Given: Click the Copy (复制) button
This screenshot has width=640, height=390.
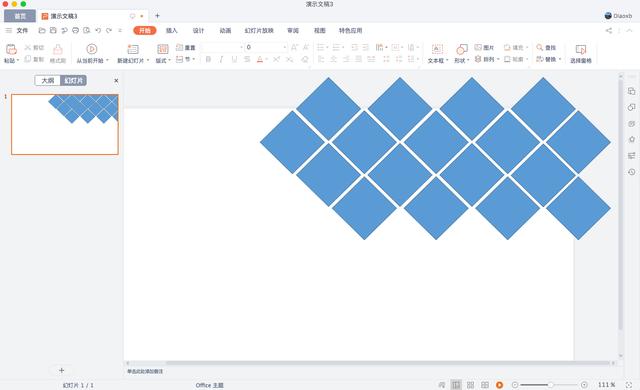Looking at the screenshot, I should click(34, 59).
